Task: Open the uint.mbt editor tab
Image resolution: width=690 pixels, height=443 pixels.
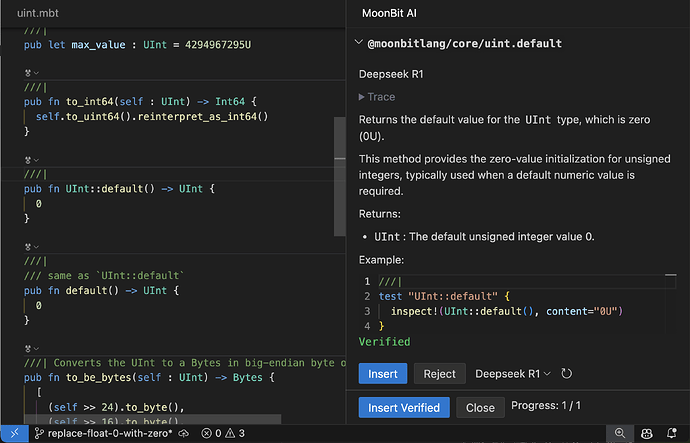Action: pos(38,13)
